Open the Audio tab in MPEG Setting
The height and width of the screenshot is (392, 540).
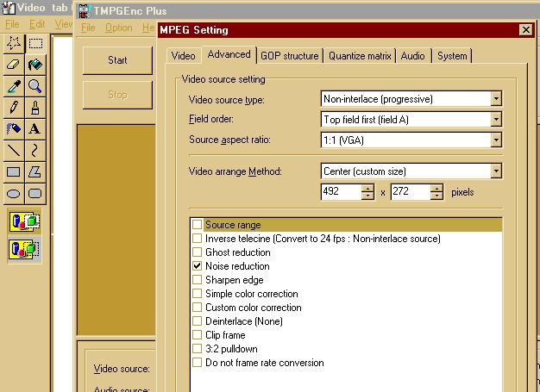[413, 56]
